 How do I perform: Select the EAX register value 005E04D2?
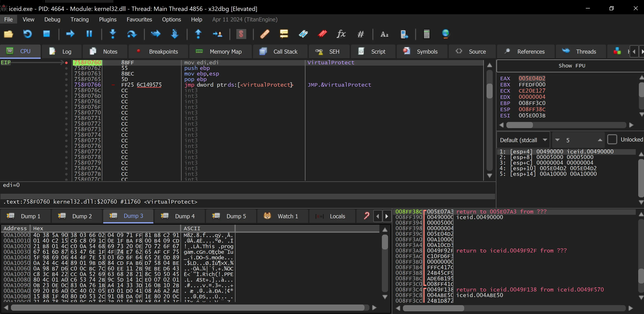[x=532, y=78]
